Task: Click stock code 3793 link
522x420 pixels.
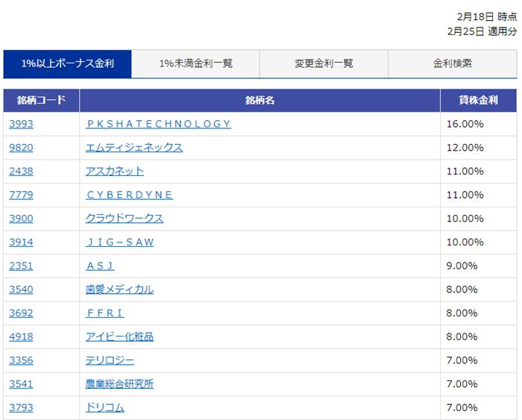Action: click(21, 408)
